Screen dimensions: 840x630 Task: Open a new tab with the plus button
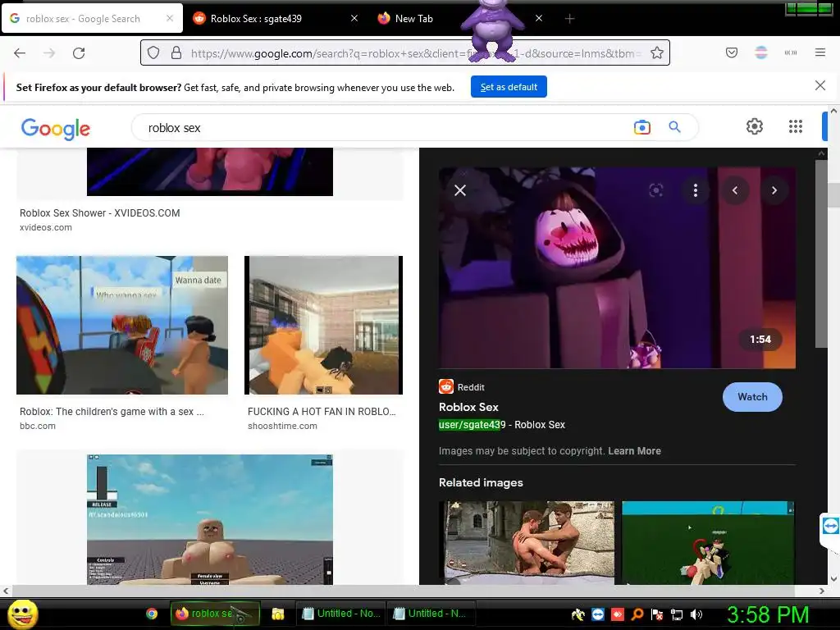pos(569,19)
